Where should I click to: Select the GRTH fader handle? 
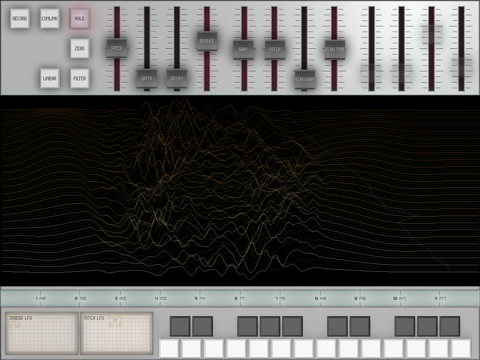(147, 79)
